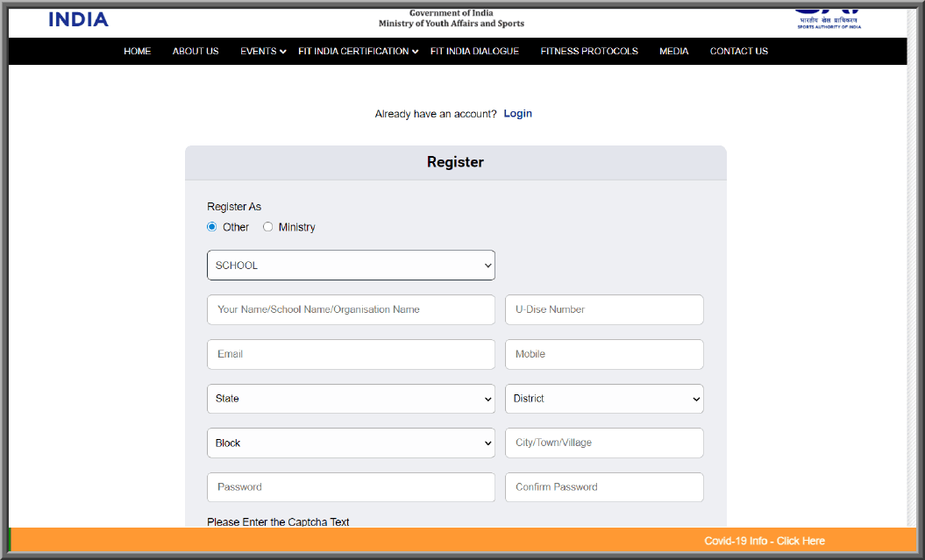
Task: Open the District dropdown
Action: coord(603,399)
